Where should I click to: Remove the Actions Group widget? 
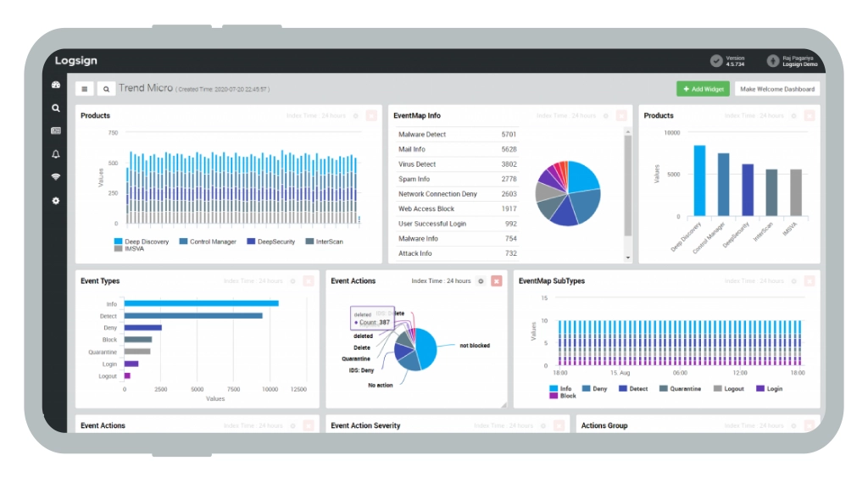point(810,425)
